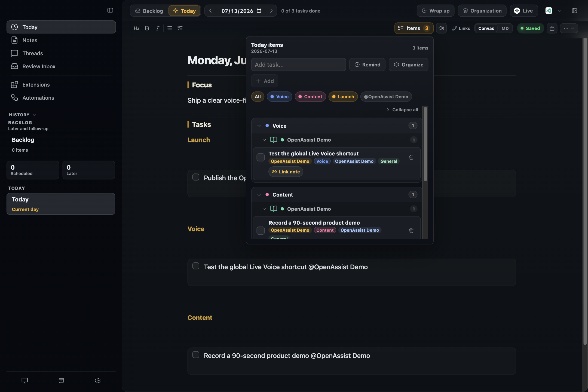Click Link note on the voice task
Screen dimensions: 588x392
pos(286,172)
